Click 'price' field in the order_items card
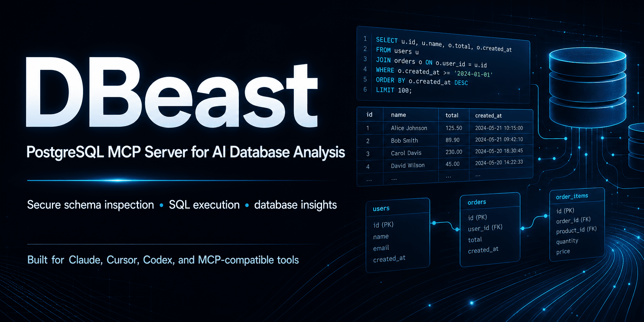 click(x=563, y=252)
